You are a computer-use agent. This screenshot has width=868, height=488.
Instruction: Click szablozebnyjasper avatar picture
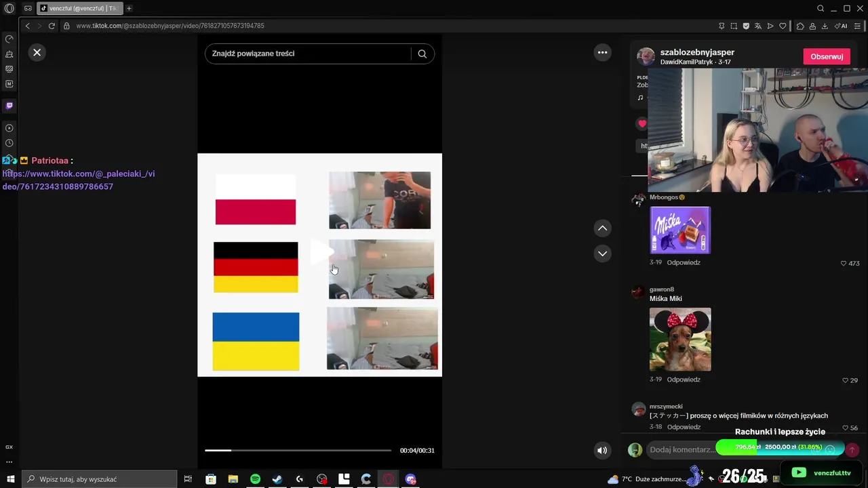[646, 56]
